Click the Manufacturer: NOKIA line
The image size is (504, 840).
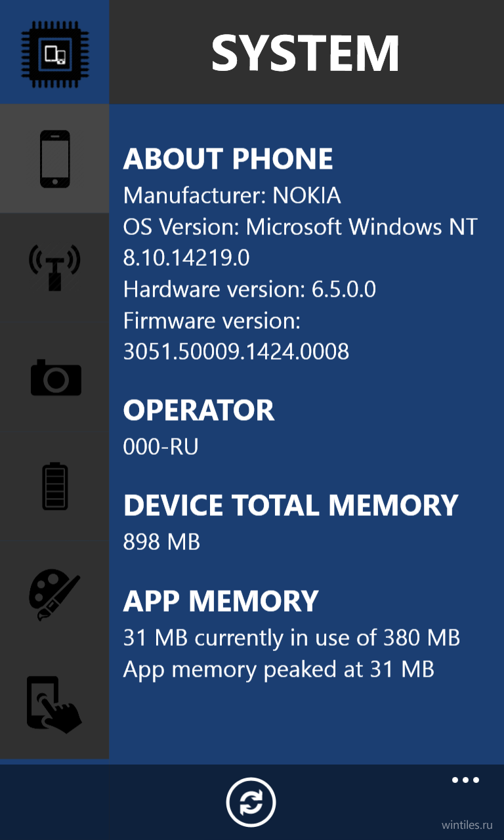(232, 196)
